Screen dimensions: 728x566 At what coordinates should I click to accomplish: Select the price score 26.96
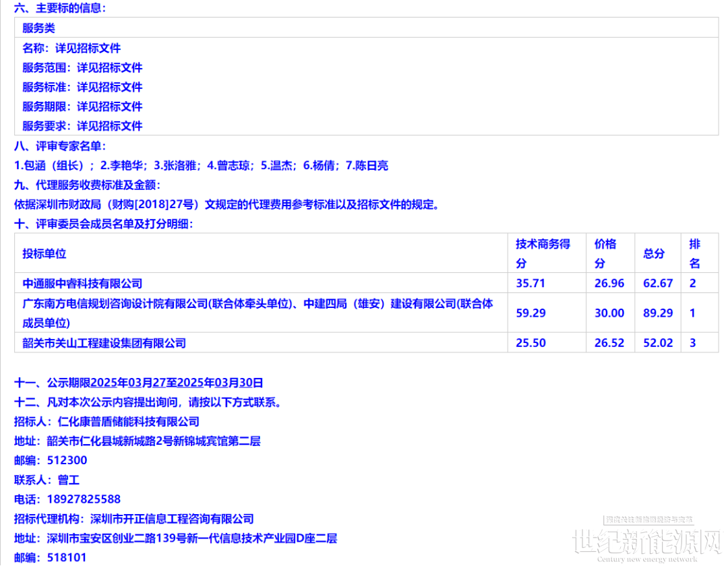click(609, 283)
